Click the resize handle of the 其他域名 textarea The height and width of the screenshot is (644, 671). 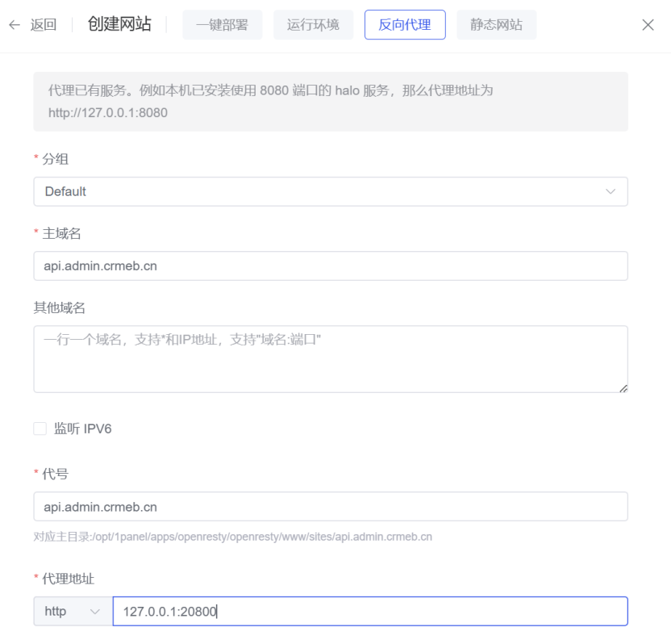click(623, 388)
